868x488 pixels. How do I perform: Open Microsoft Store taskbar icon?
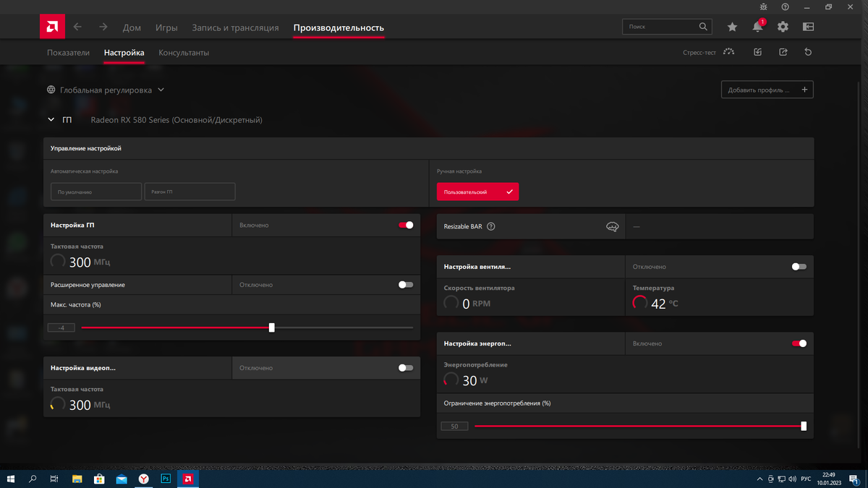pos(99,479)
